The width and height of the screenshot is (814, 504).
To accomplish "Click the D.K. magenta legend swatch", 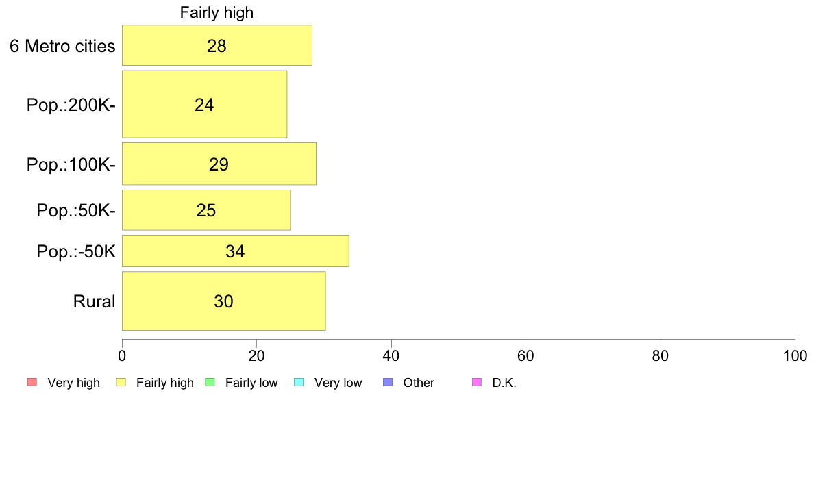I will coord(477,383).
